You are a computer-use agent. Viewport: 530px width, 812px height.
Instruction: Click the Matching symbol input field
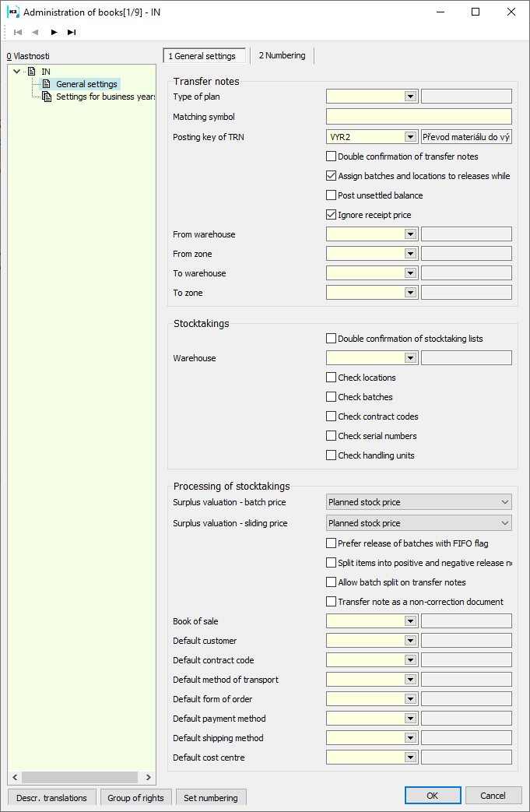pyautogui.click(x=419, y=117)
